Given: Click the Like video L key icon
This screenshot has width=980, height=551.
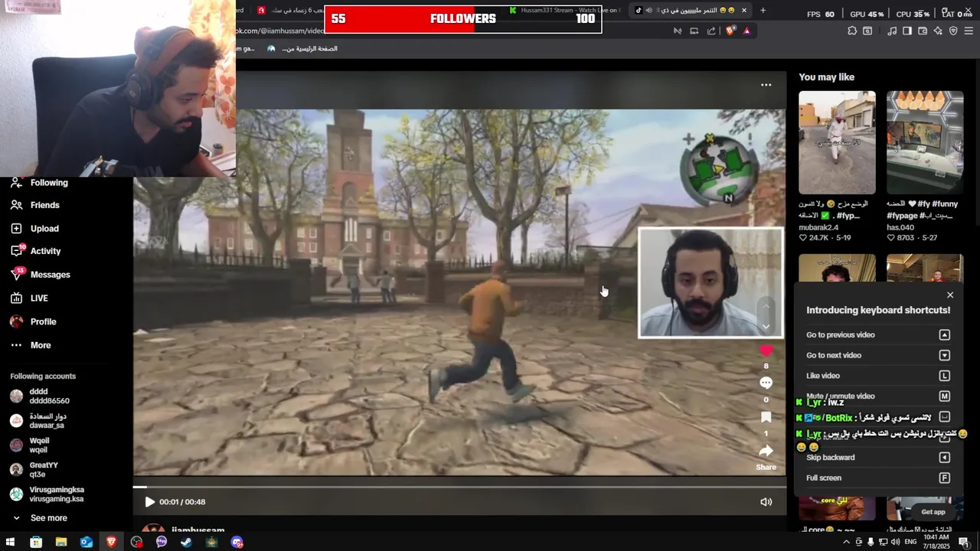Looking at the screenshot, I should [x=944, y=376].
